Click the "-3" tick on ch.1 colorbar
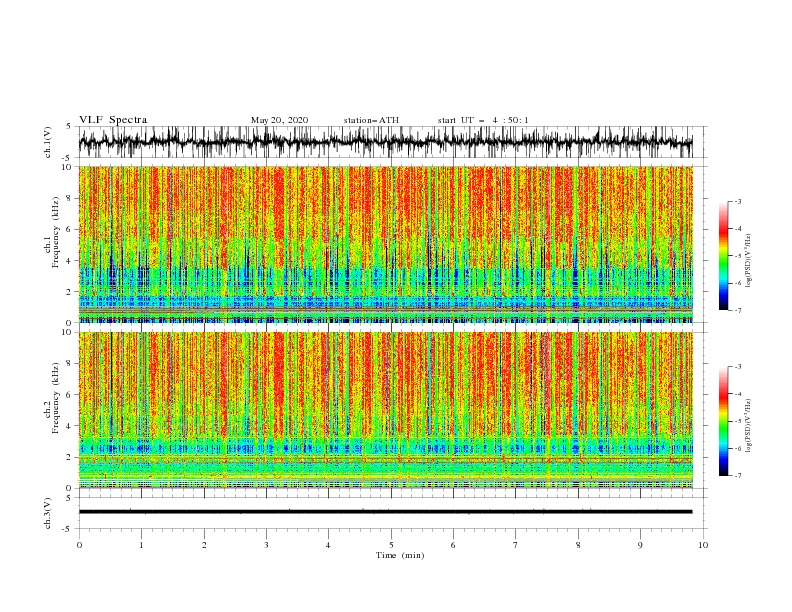Screen dimensions: 792x612 (738, 201)
